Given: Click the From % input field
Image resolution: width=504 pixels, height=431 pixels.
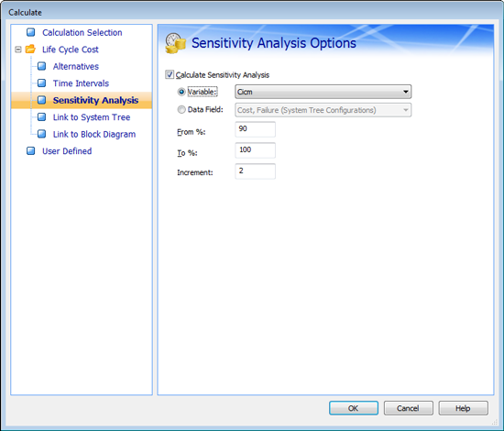Looking at the screenshot, I should coord(256,129).
